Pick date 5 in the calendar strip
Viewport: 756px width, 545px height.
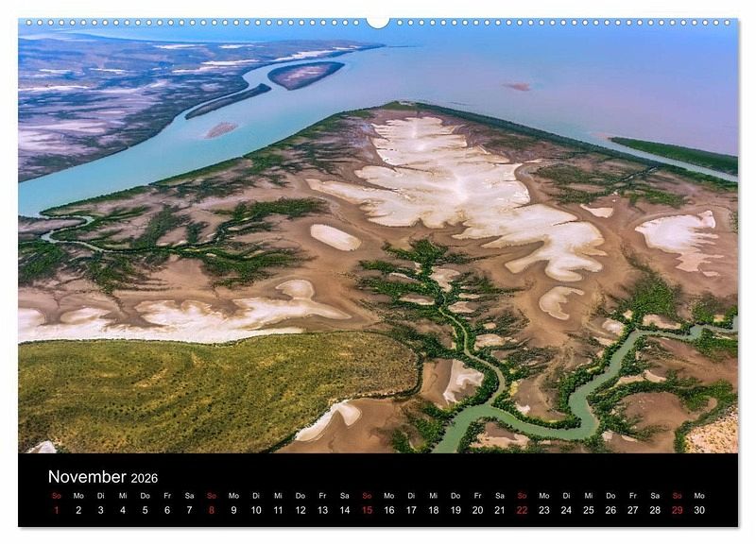click(145, 510)
